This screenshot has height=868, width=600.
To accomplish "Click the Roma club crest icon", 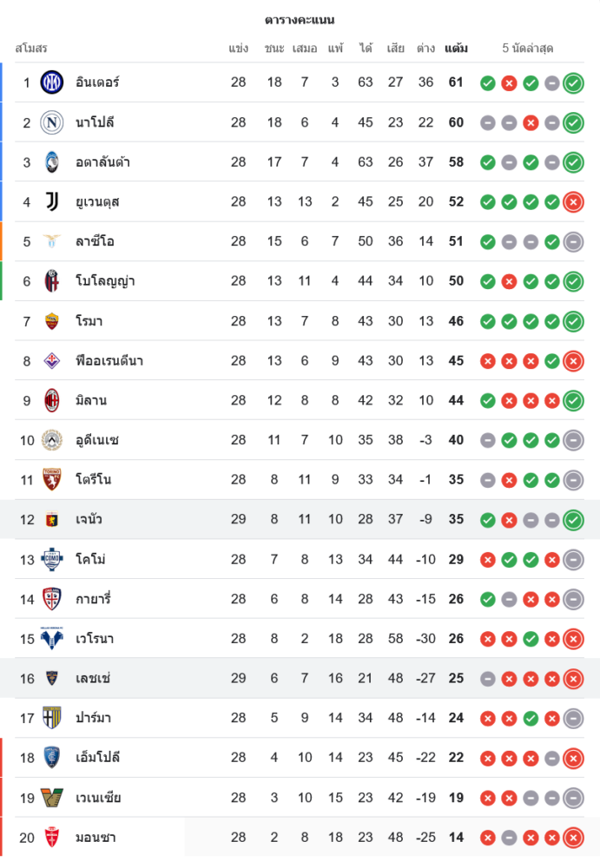I will point(52,321).
